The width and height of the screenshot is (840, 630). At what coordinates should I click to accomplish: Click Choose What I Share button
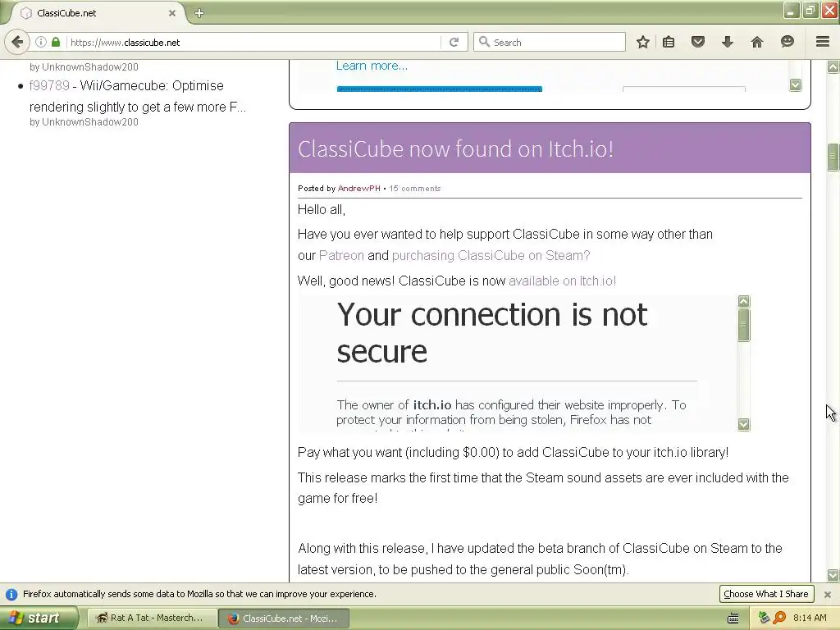point(766,594)
